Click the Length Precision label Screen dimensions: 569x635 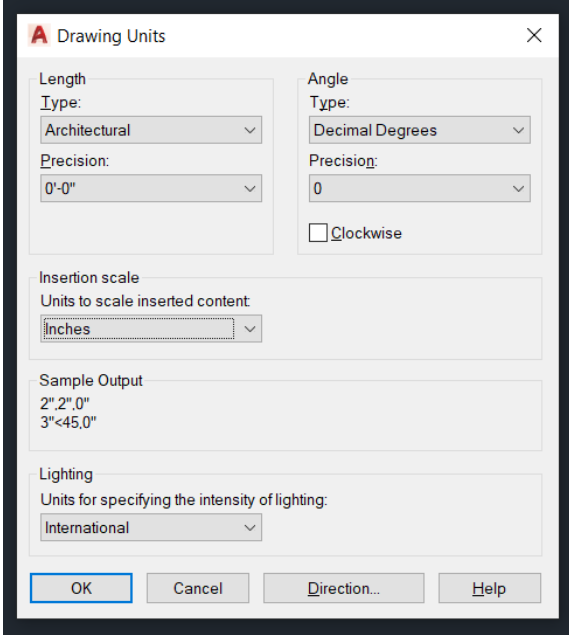[75, 161]
